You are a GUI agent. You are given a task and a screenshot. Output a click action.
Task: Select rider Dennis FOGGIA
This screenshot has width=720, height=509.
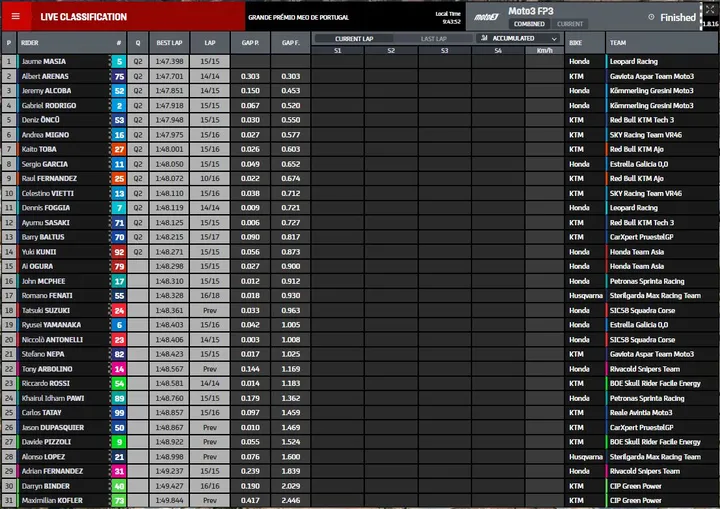45,208
